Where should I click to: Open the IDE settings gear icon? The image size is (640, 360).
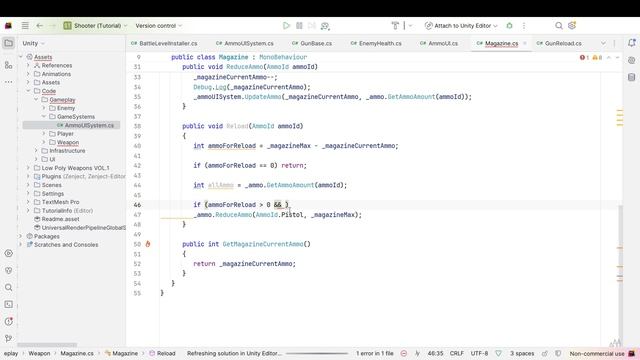pyautogui.click(x=572, y=26)
